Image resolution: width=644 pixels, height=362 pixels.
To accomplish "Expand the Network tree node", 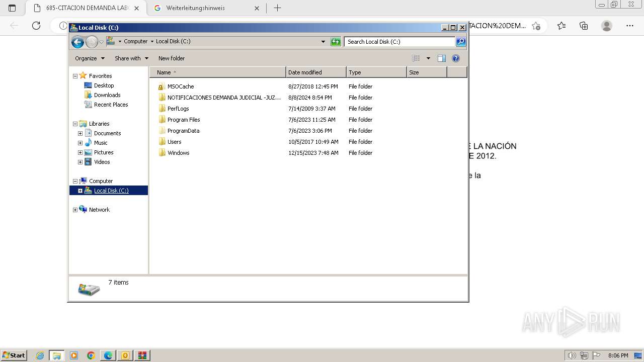I will (75, 210).
